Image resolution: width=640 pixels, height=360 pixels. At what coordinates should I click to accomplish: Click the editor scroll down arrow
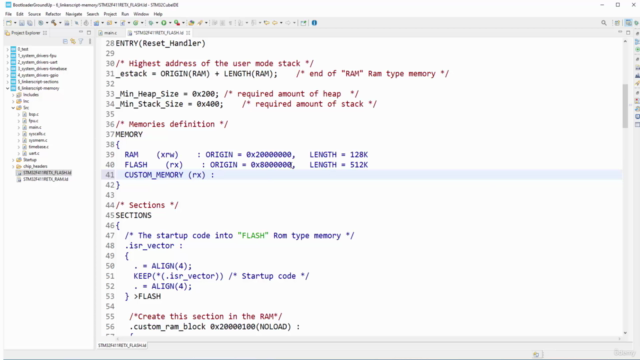coord(625,333)
